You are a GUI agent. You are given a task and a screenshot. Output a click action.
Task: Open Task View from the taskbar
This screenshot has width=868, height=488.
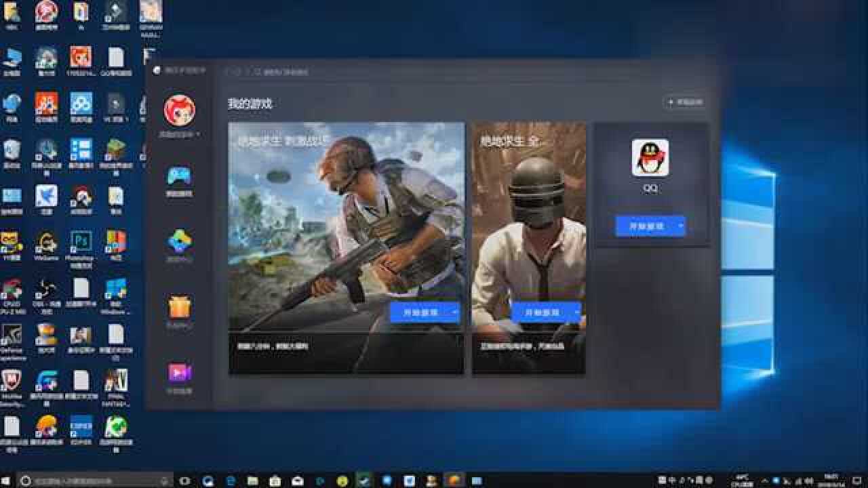[x=184, y=481]
